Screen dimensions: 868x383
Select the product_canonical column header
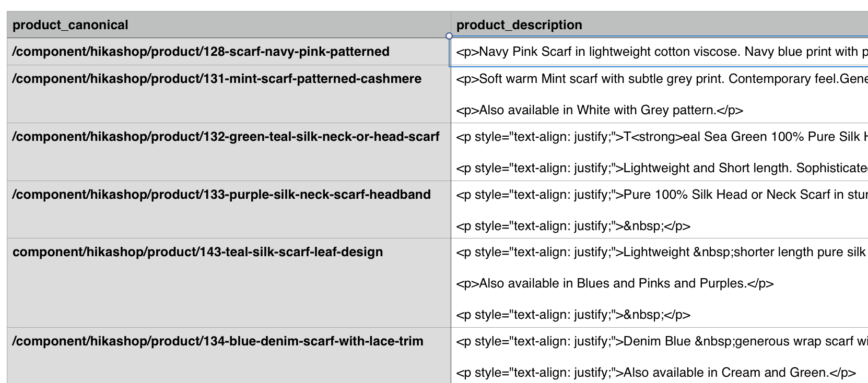coord(71,25)
